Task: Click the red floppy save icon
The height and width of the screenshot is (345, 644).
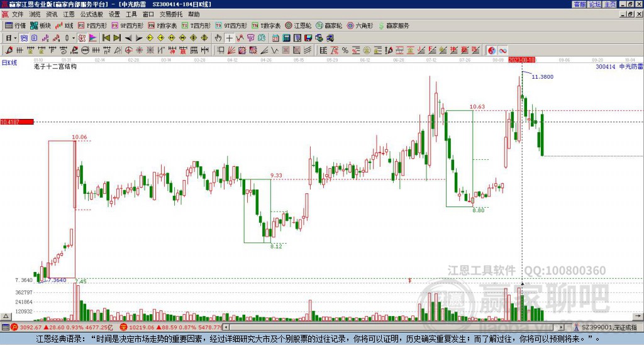Action: coord(308,38)
